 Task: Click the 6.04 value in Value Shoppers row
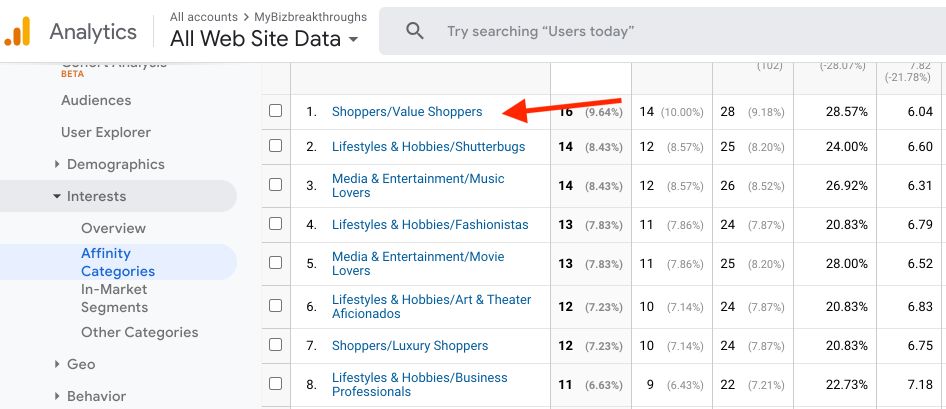tap(920, 112)
